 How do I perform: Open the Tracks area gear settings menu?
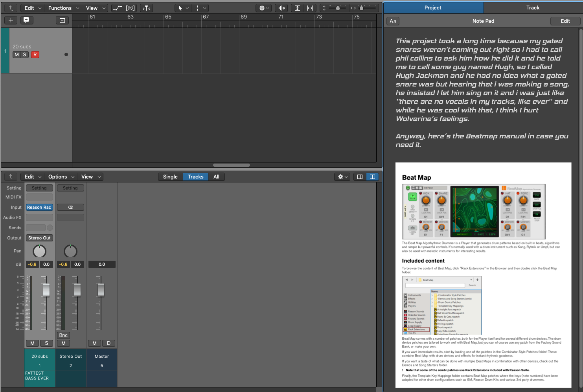pos(264,8)
